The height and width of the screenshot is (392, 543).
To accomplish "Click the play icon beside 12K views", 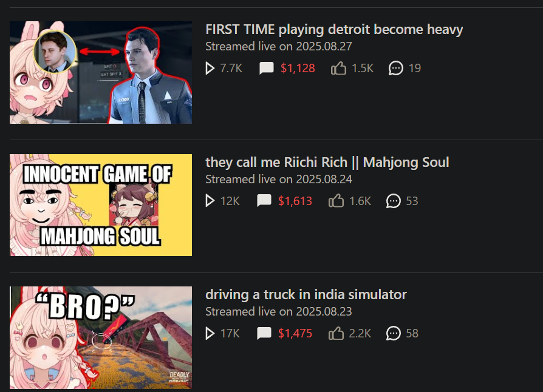I will 210,201.
